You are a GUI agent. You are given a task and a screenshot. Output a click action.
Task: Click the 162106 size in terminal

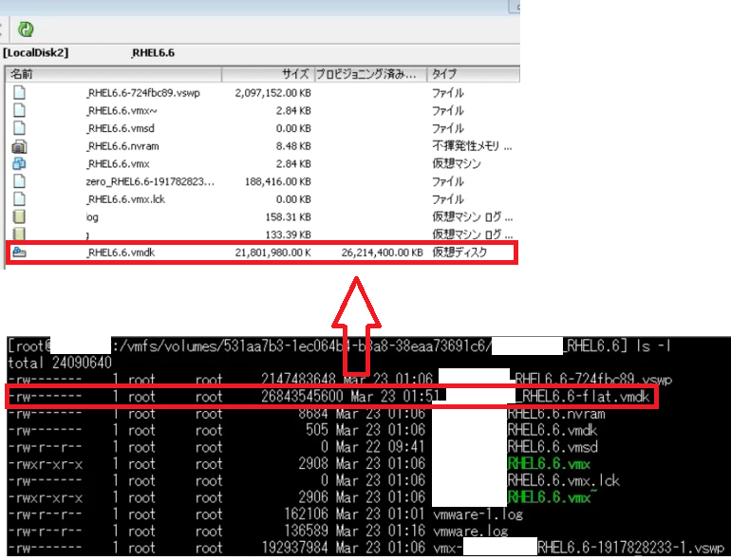[306, 514]
